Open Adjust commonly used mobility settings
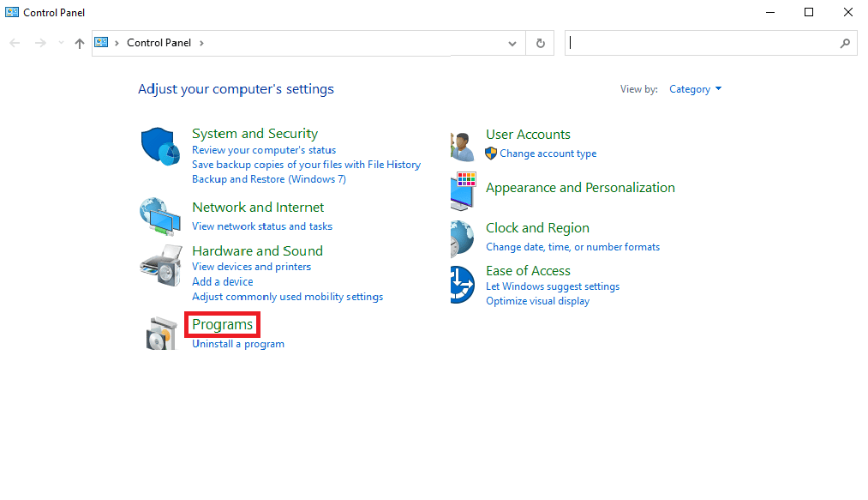Viewport: 868px width, 500px height. click(x=287, y=297)
